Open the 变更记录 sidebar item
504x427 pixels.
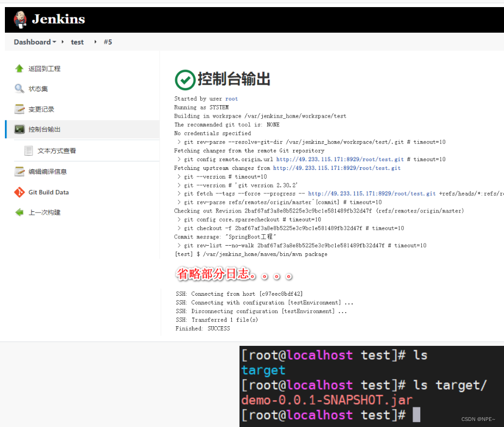click(x=41, y=109)
